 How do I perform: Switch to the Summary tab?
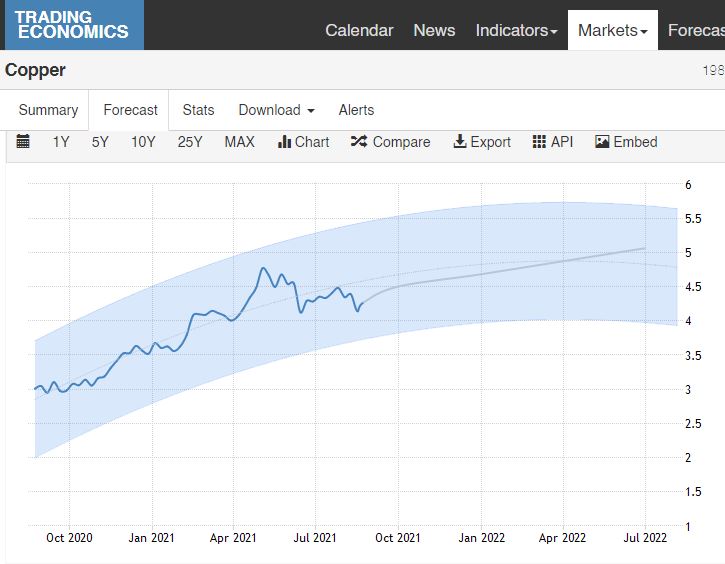coord(48,110)
